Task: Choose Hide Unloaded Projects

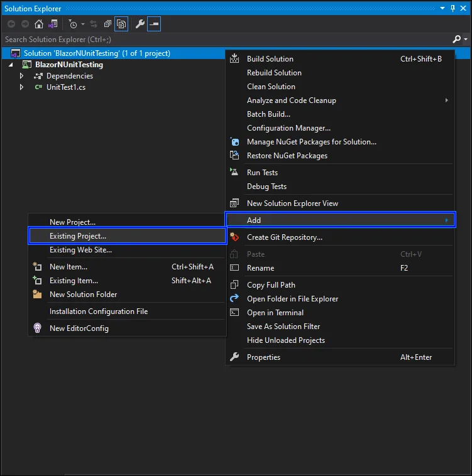Action: (340, 340)
